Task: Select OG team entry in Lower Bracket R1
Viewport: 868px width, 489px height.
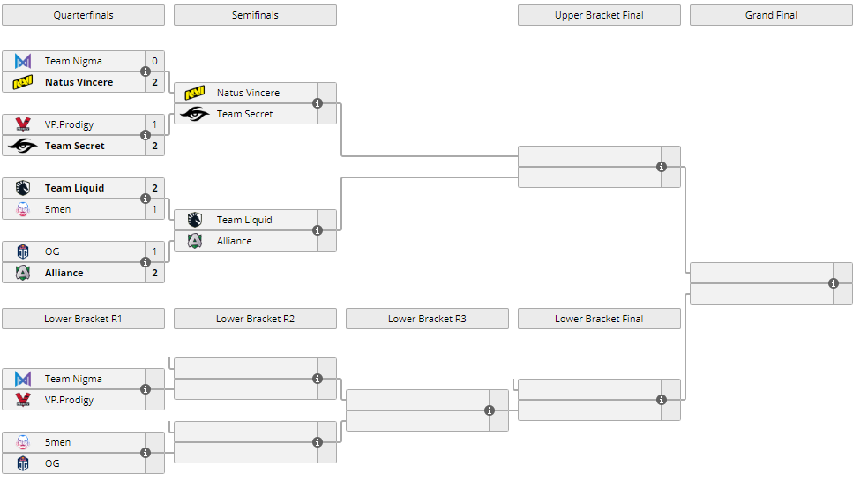Action: point(53,463)
